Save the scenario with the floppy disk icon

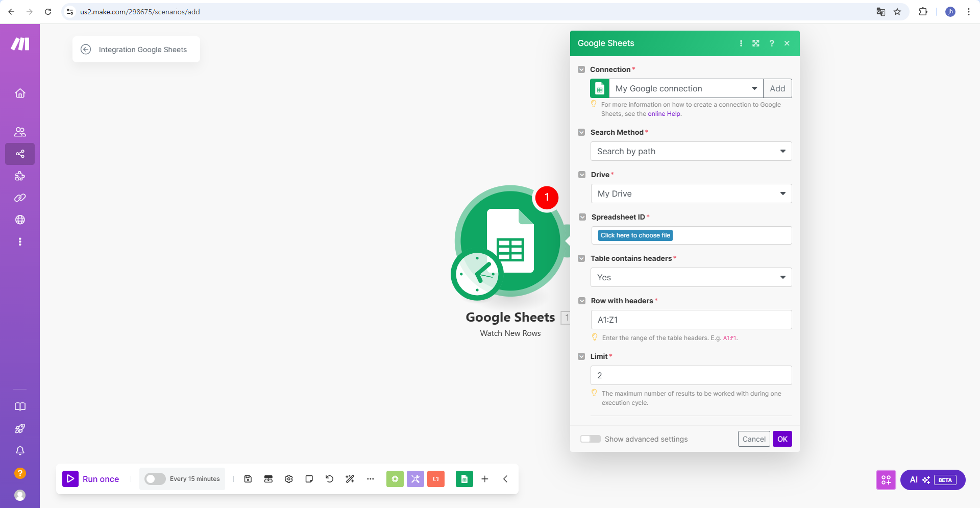click(x=248, y=479)
